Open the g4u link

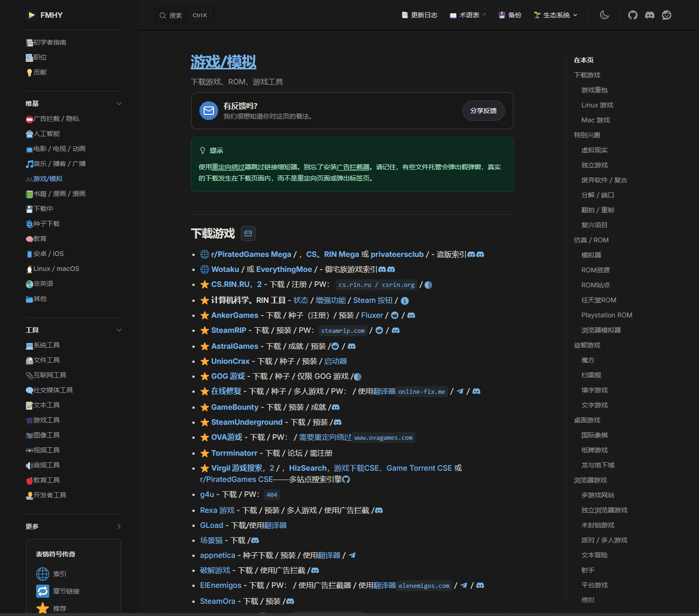[207, 494]
